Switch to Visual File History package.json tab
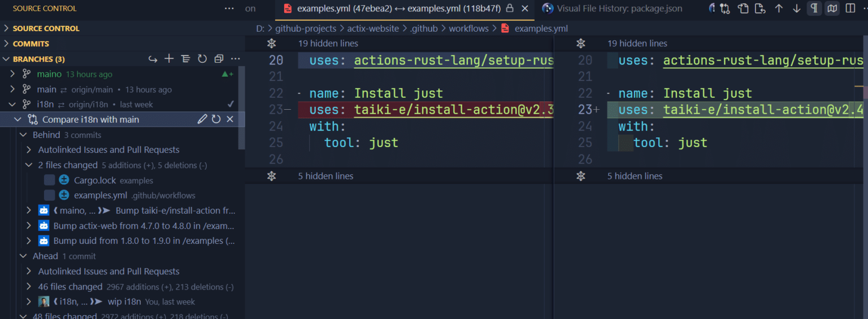 [619, 8]
